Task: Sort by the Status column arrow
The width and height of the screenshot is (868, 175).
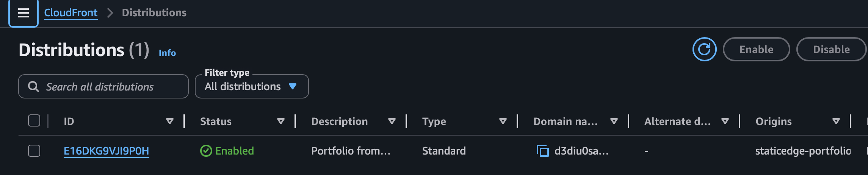Action: 281,122
